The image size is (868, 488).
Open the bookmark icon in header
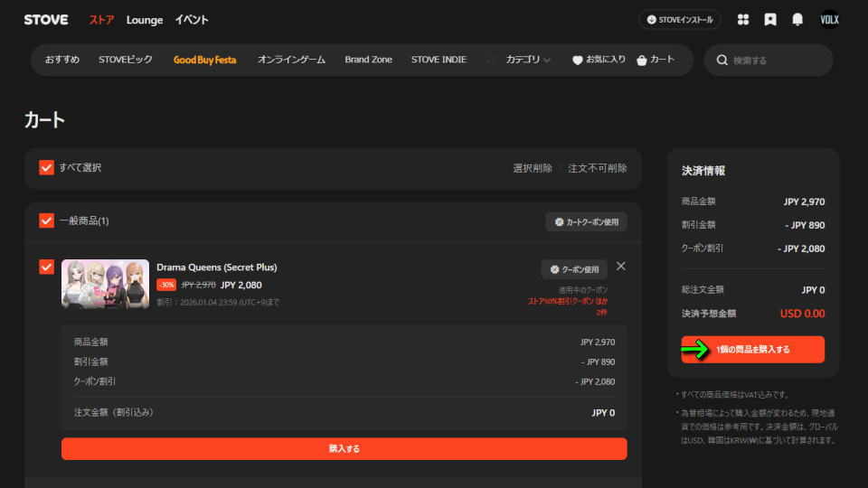[770, 20]
